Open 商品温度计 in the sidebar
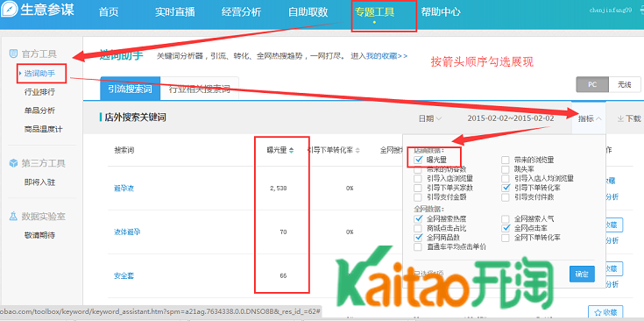644x321 pixels. click(x=44, y=129)
